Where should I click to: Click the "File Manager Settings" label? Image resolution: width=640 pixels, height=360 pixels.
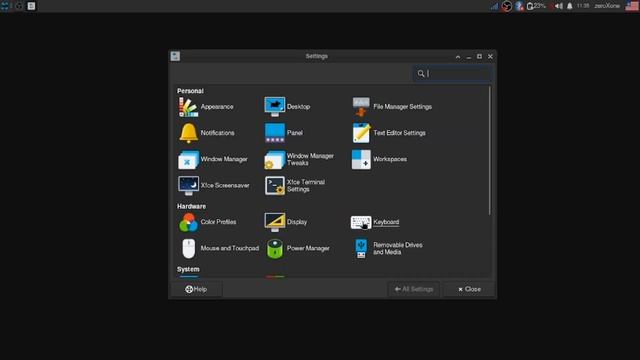point(402,107)
